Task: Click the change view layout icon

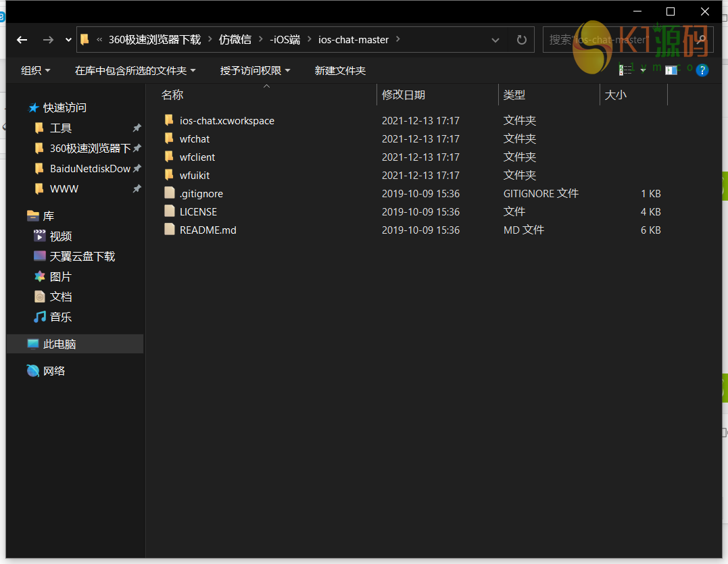Action: tap(626, 70)
